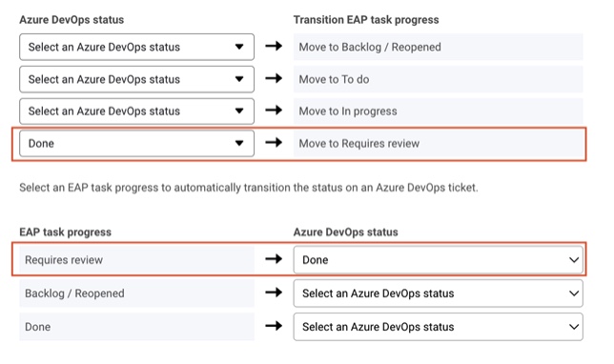The height and width of the screenshot is (364, 614).
Task: Click arrow after EAP Done progress field
Action: (x=274, y=326)
